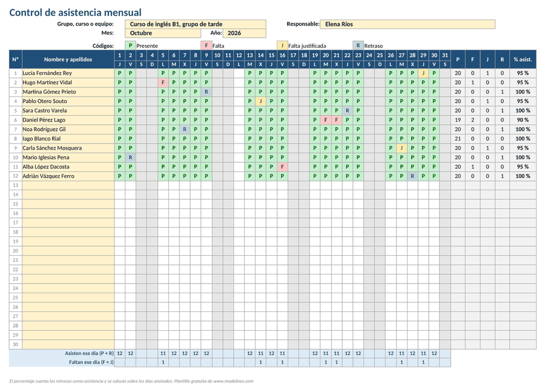545x392 pixels.
Task: Click the R cell in Sara Castro Varela's row
Action: click(347, 111)
